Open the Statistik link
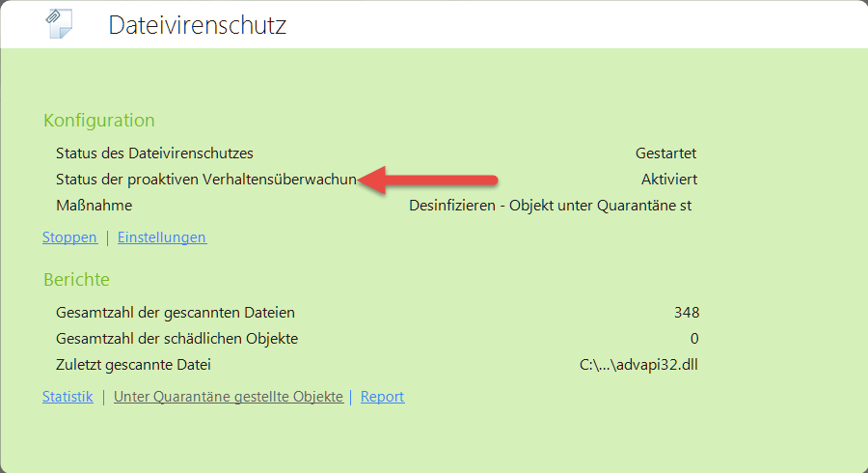 68,397
